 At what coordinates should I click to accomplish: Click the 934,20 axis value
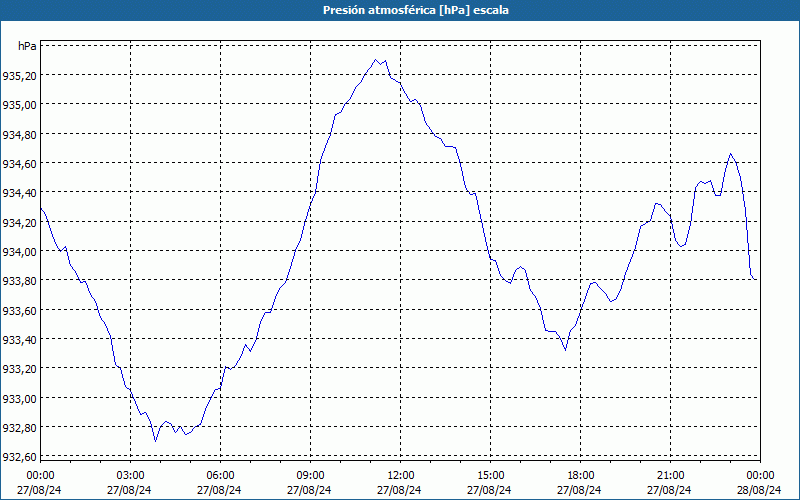click(x=20, y=222)
